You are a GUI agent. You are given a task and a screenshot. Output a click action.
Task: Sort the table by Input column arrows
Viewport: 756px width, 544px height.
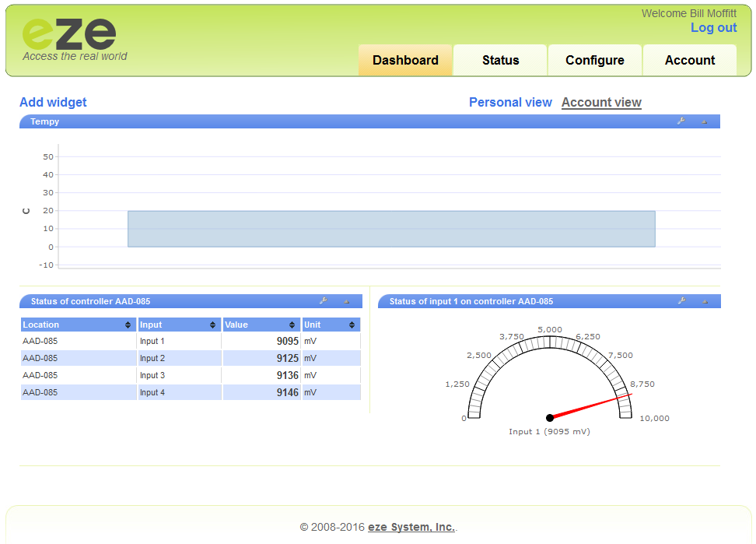point(212,325)
